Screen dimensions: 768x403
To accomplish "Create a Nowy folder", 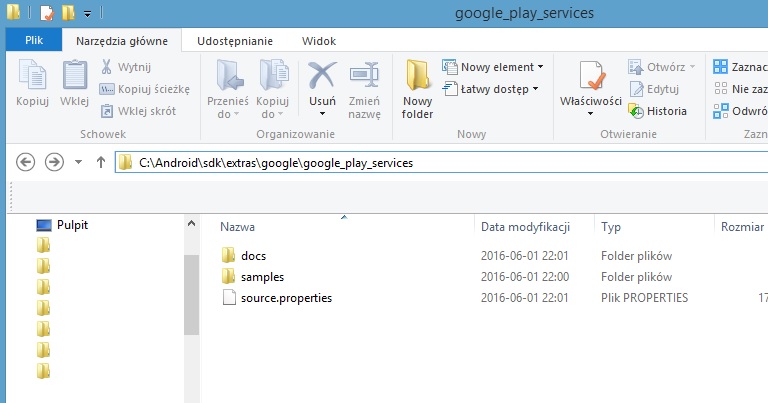I will point(417,89).
